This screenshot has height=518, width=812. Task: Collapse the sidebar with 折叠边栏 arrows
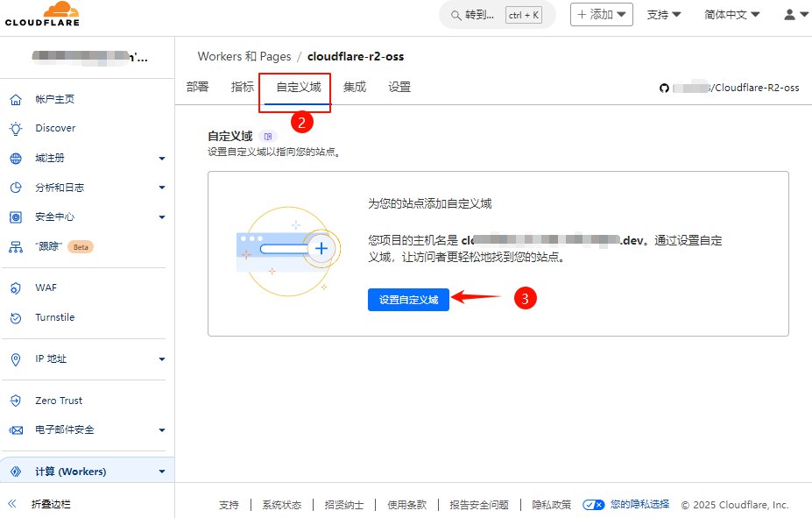13,504
